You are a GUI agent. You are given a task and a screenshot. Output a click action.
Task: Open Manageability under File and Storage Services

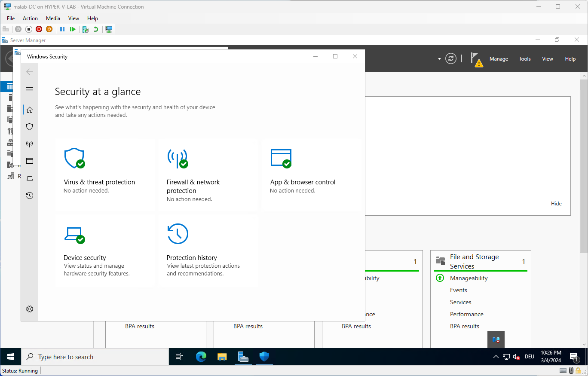(x=469, y=278)
